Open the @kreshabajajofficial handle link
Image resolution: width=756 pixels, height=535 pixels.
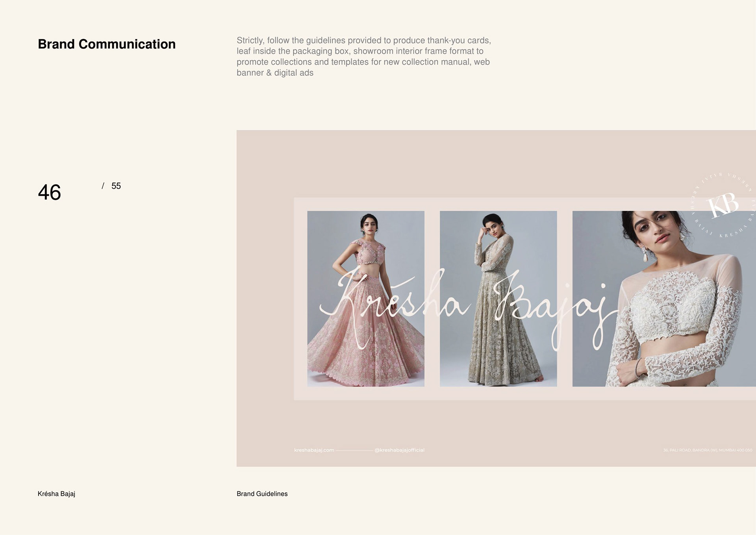[x=399, y=450]
